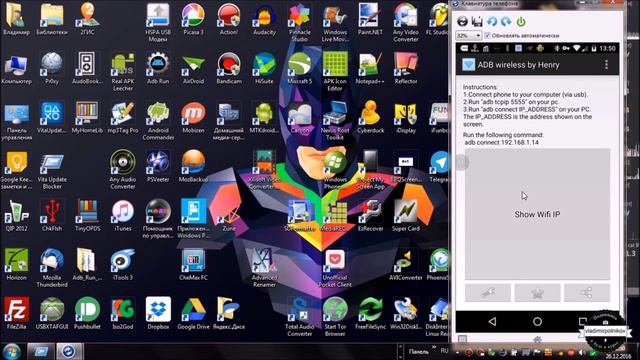Viewport: 640px width, 360px height.
Task: Open the Zune desktop shortcut
Action: click(x=229, y=215)
